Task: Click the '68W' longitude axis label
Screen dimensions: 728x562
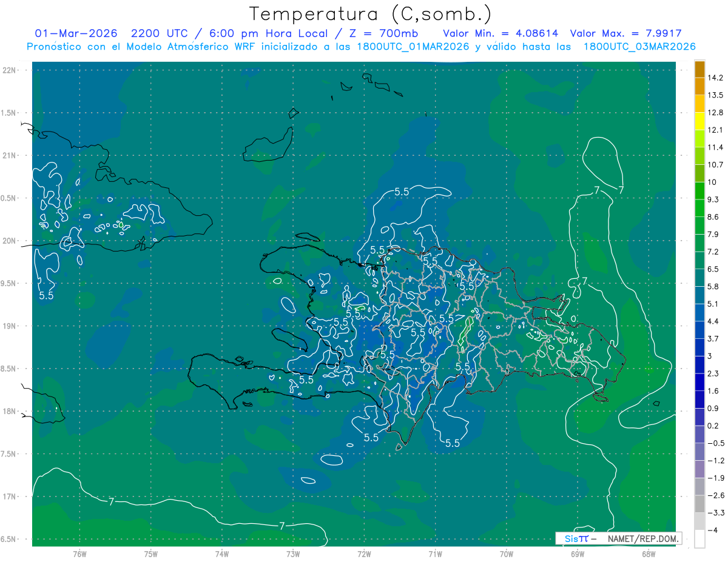Action: click(x=649, y=554)
